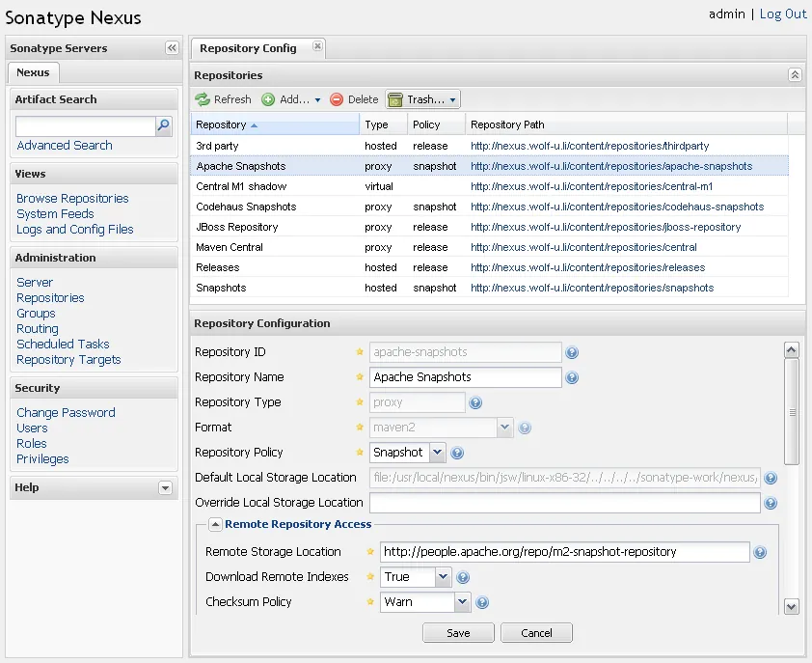Viewport: 812px width, 663px height.
Task: Click the Repository Name text field
Action: [466, 377]
